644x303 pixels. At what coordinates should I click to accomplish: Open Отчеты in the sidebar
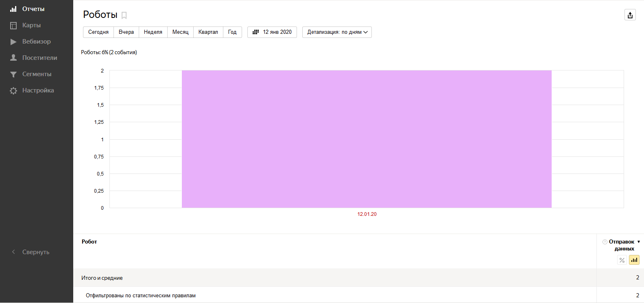[33, 9]
